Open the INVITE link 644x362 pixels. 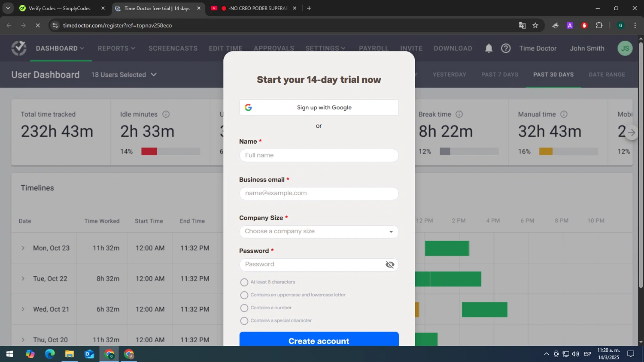[411, 48]
